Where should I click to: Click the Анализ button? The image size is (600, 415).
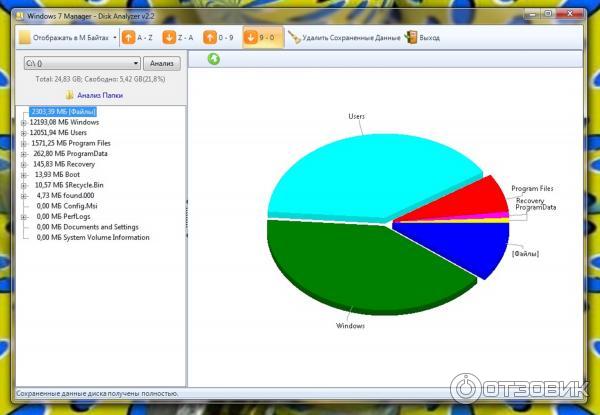point(162,62)
